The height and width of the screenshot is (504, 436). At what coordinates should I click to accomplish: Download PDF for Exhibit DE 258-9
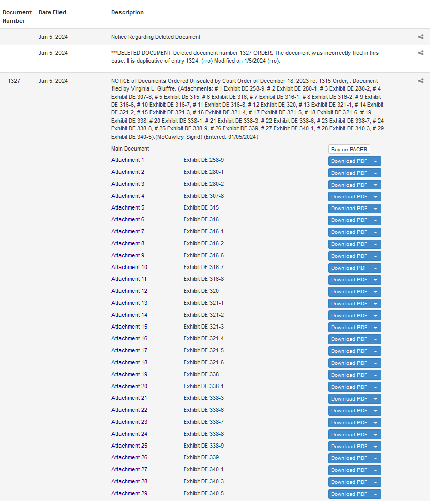(x=349, y=161)
